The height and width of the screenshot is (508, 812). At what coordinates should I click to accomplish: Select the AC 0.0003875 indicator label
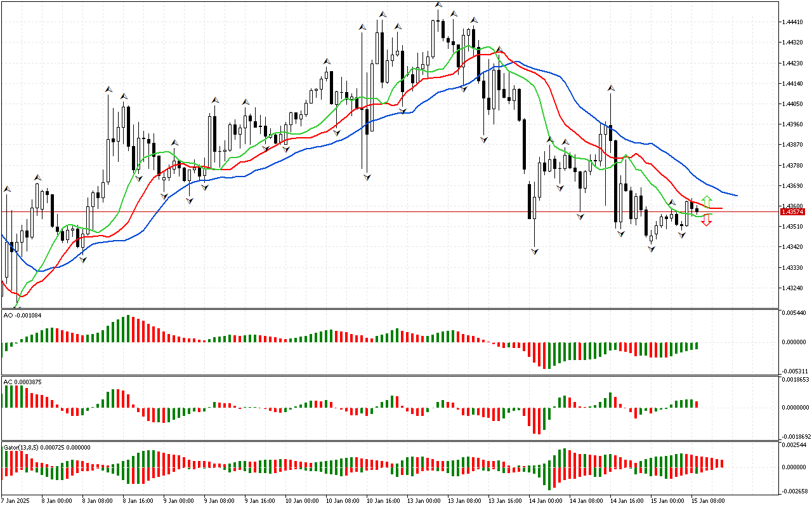[x=23, y=382]
